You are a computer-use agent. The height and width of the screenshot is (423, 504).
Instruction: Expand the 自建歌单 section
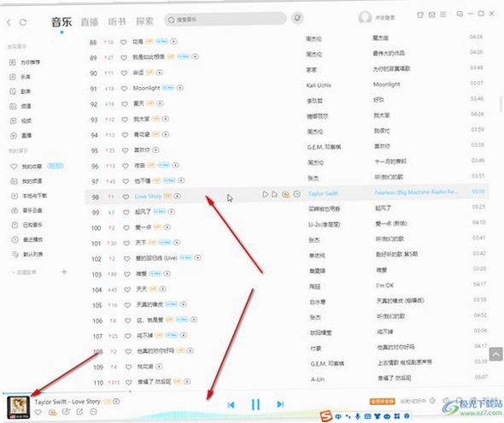point(25,273)
